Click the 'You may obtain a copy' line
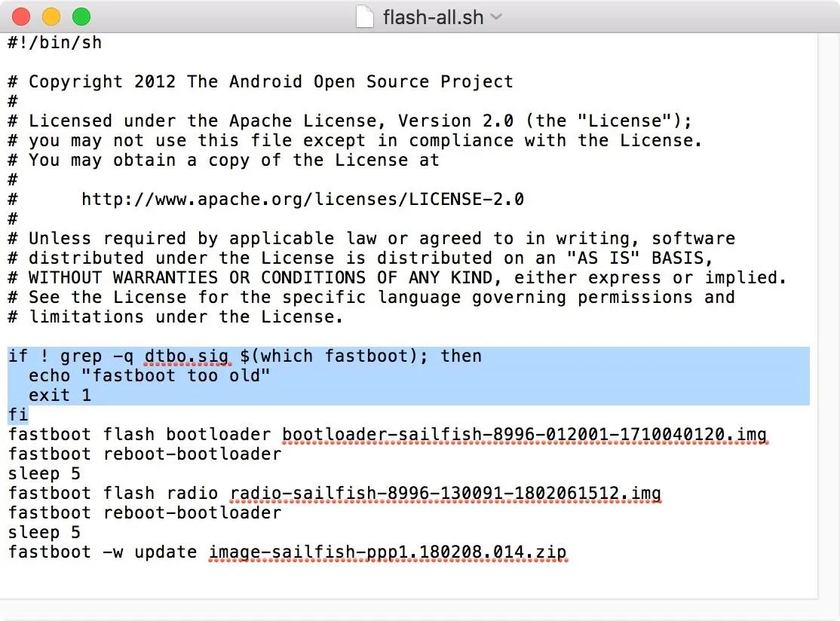840x621 pixels. click(x=223, y=160)
